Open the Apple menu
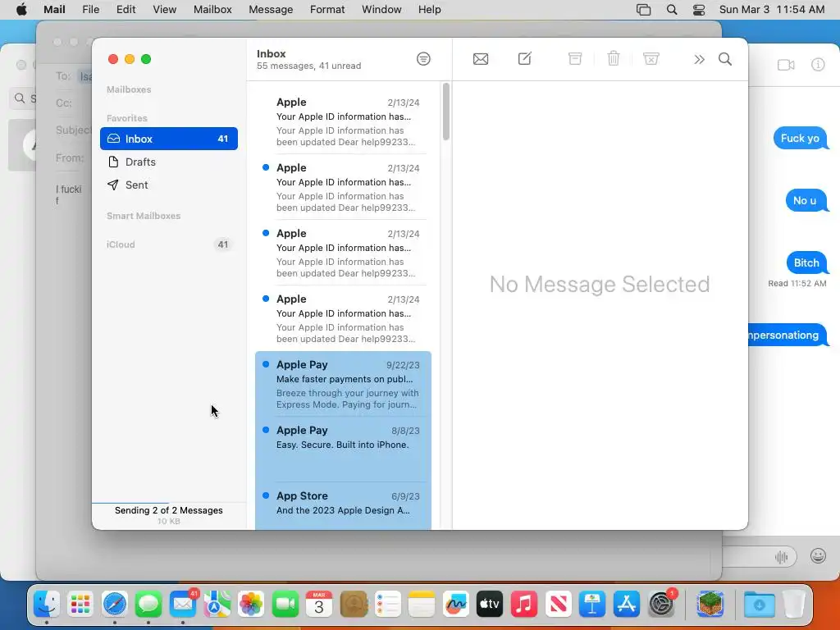 pyautogui.click(x=21, y=10)
